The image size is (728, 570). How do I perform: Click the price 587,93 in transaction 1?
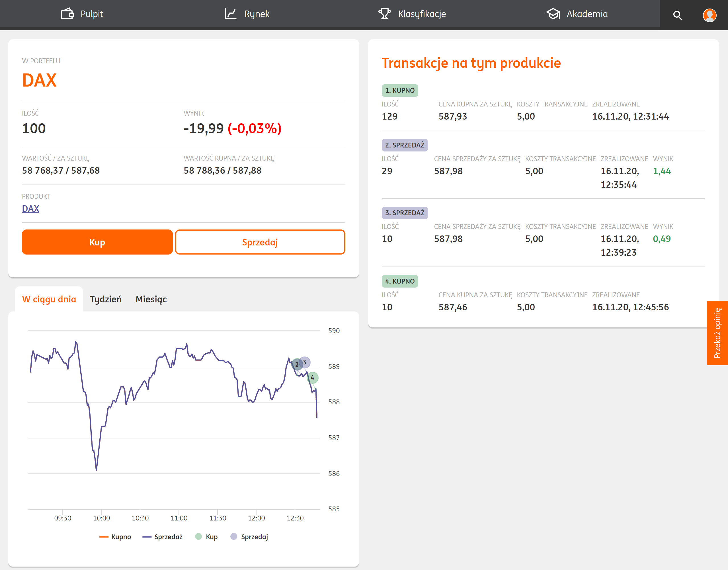click(x=453, y=116)
